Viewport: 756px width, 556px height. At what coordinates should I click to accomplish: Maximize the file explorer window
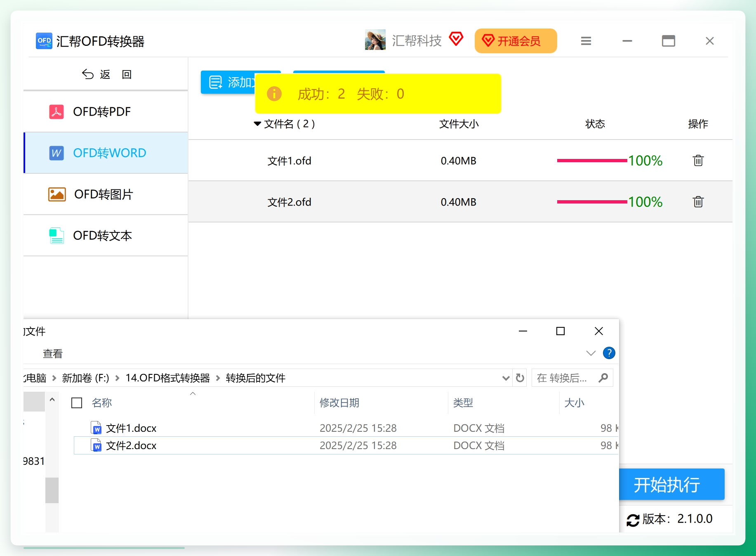click(561, 331)
